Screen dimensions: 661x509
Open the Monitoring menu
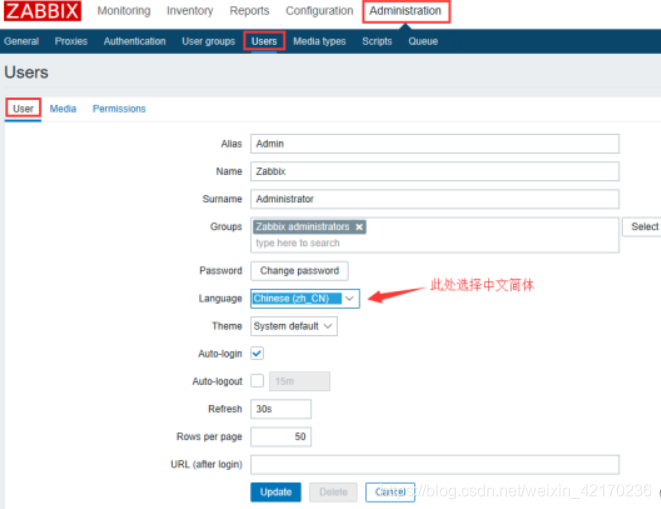pos(124,11)
